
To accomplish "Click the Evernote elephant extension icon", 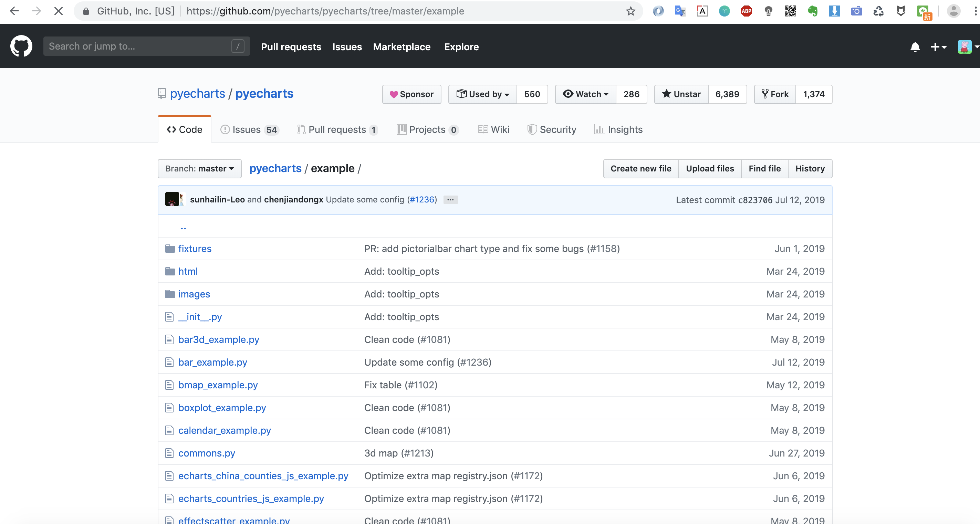I will pyautogui.click(x=813, y=11).
